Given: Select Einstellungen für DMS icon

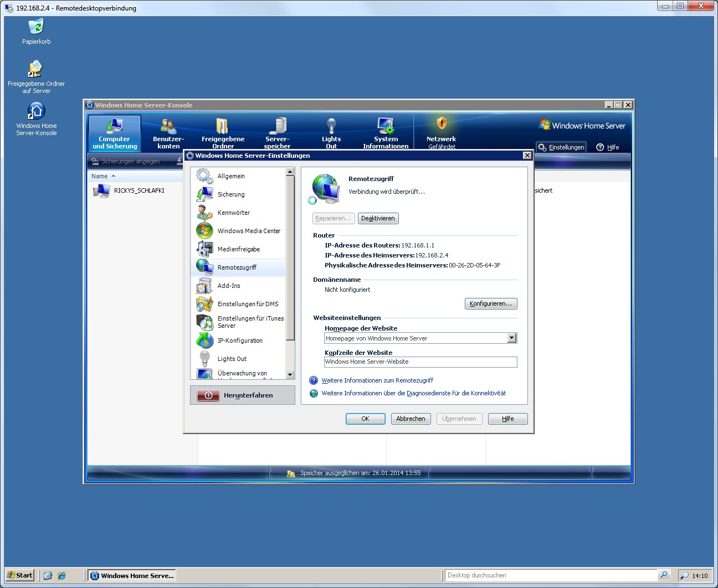Looking at the screenshot, I should [204, 304].
